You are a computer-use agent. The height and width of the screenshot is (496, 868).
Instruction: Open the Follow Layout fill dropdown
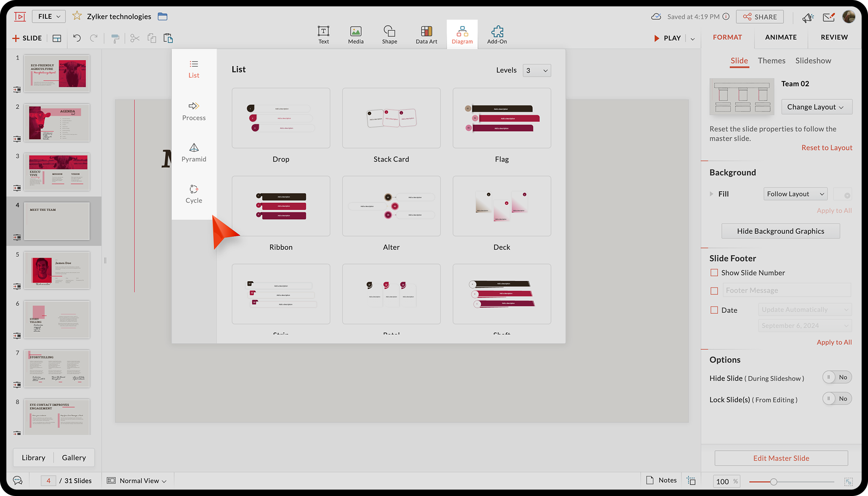795,194
